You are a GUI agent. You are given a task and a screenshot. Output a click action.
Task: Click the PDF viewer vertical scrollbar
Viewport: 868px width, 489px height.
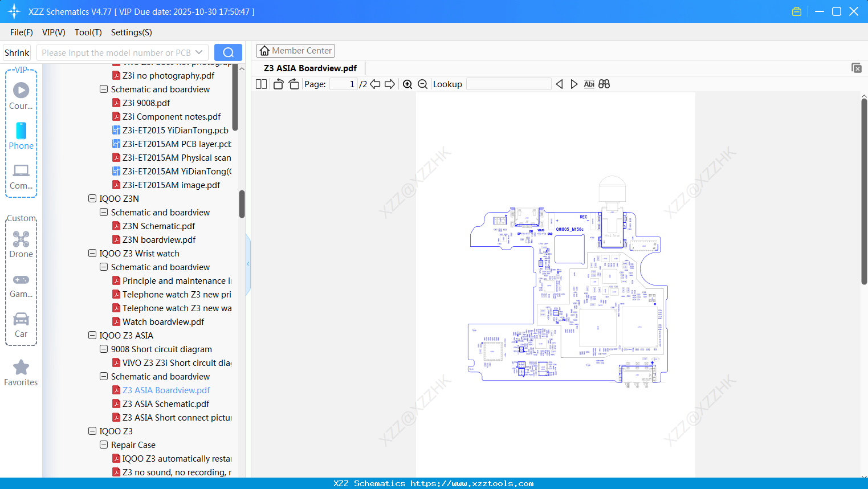[864, 191]
